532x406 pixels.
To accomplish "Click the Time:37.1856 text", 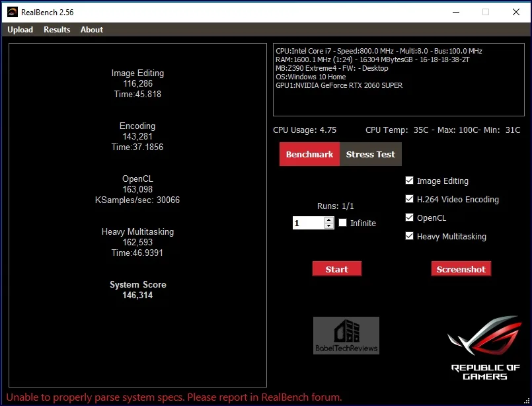I will tap(137, 147).
